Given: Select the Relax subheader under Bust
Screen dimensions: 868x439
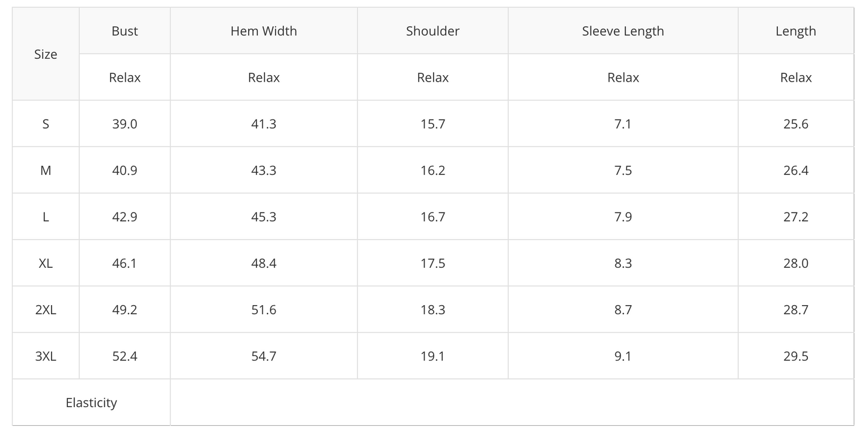Looking at the screenshot, I should (x=125, y=77).
